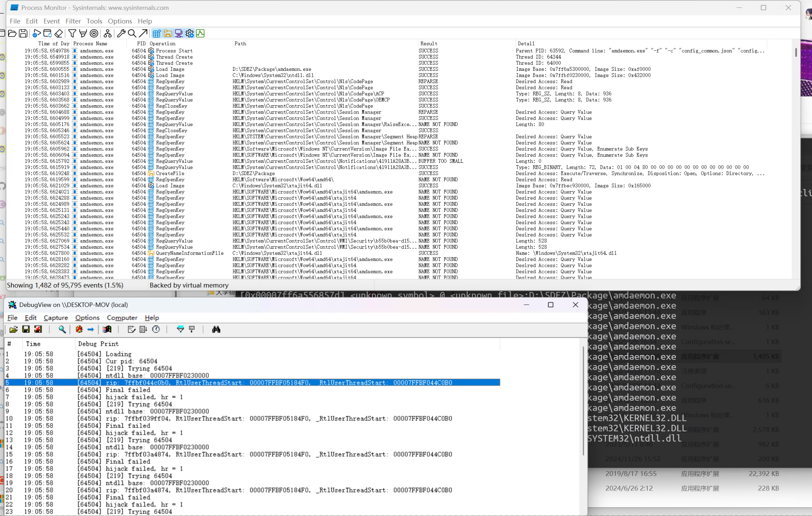This screenshot has width=812, height=516.
Task: Show the process tree in Process Monitor
Action: click(x=107, y=33)
